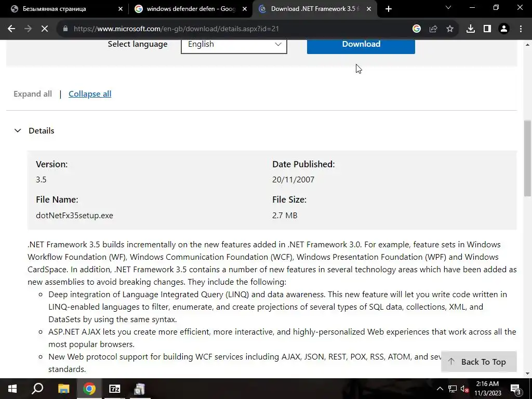Click the Collapse all link

click(90, 94)
